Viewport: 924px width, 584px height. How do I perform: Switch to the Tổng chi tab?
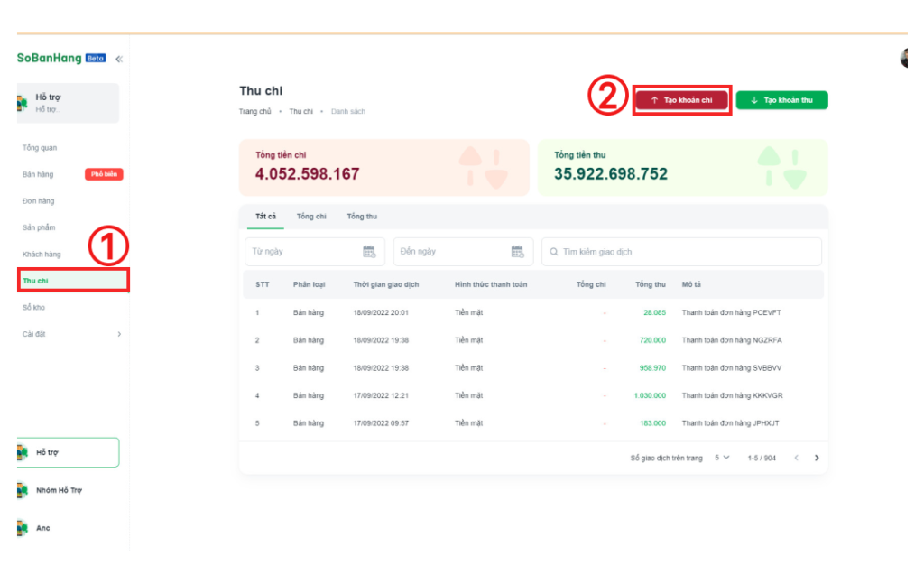(x=311, y=217)
